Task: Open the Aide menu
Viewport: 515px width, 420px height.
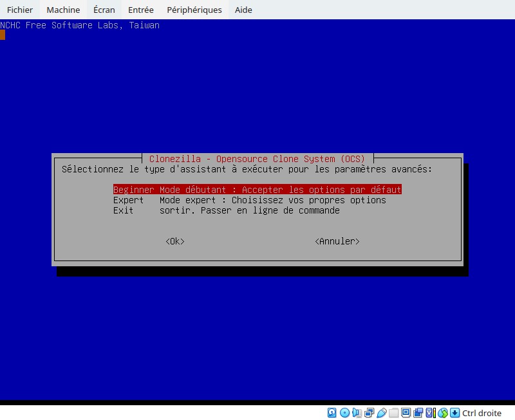Action: pyautogui.click(x=243, y=10)
